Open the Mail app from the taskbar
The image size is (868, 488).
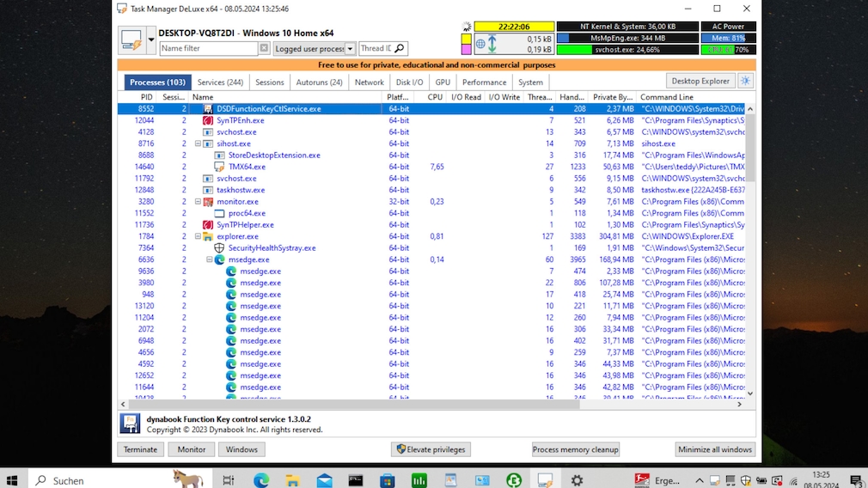[x=324, y=480]
